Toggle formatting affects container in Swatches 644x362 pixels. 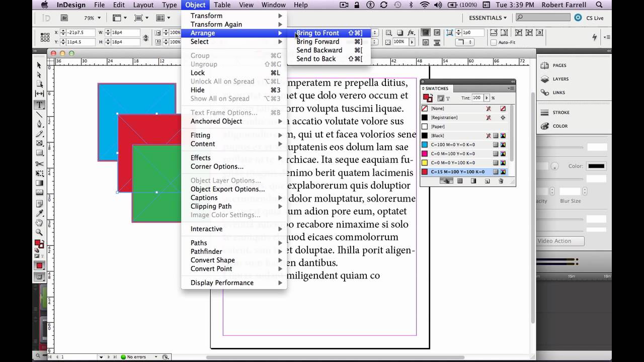click(x=441, y=99)
